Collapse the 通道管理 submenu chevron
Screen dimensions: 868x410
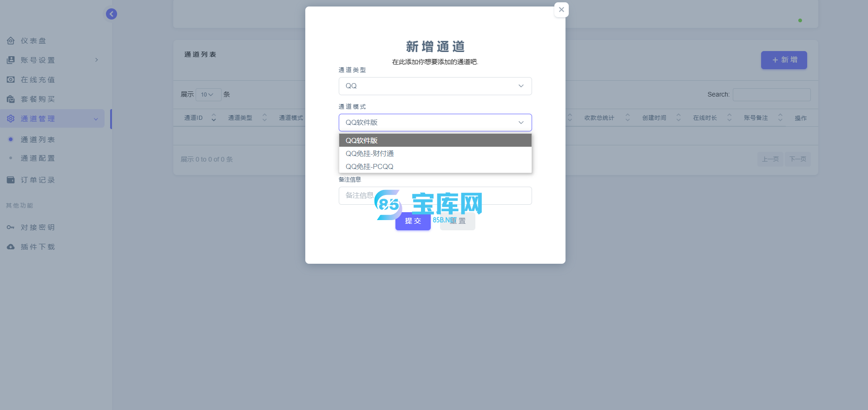coord(96,119)
